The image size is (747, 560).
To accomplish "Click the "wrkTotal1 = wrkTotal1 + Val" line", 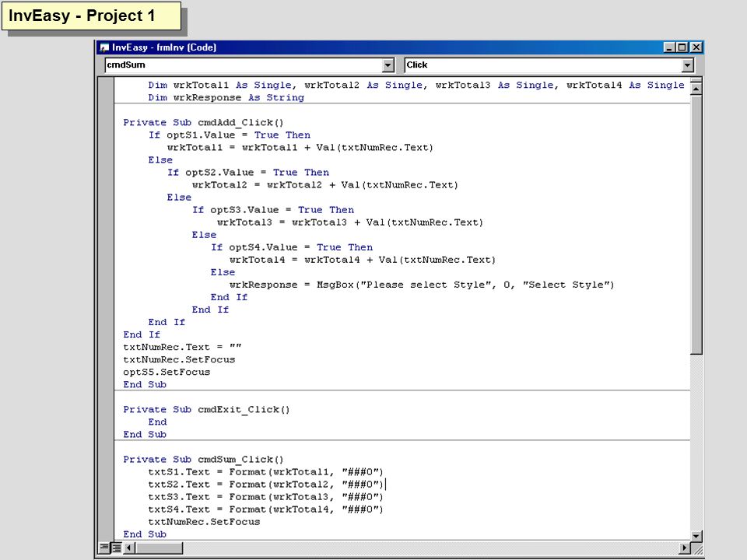I will click(x=300, y=148).
